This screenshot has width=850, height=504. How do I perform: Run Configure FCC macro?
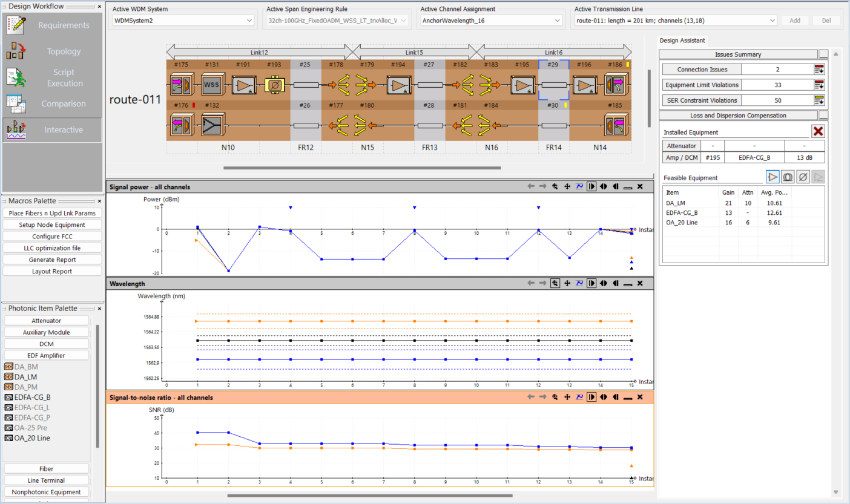(x=51, y=236)
